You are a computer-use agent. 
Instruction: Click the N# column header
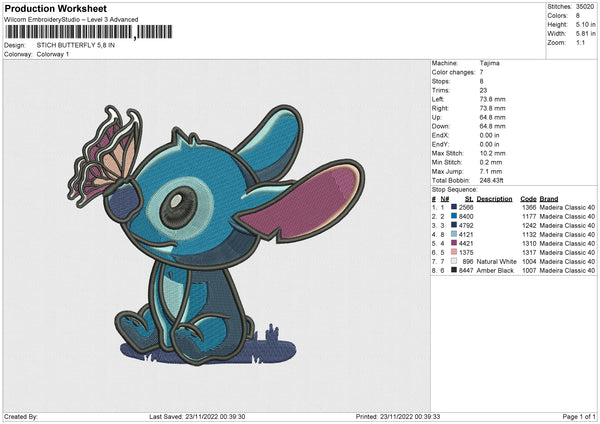(445, 199)
